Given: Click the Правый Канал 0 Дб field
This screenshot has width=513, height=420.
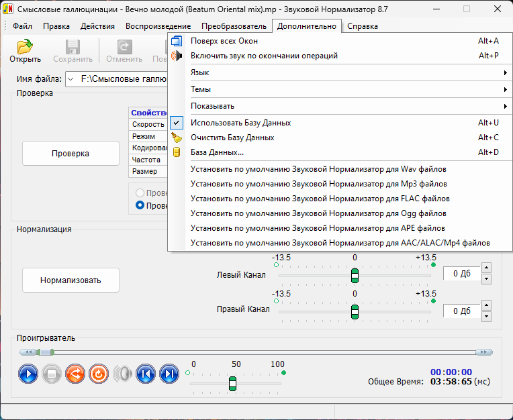Looking at the screenshot, I should click(462, 311).
